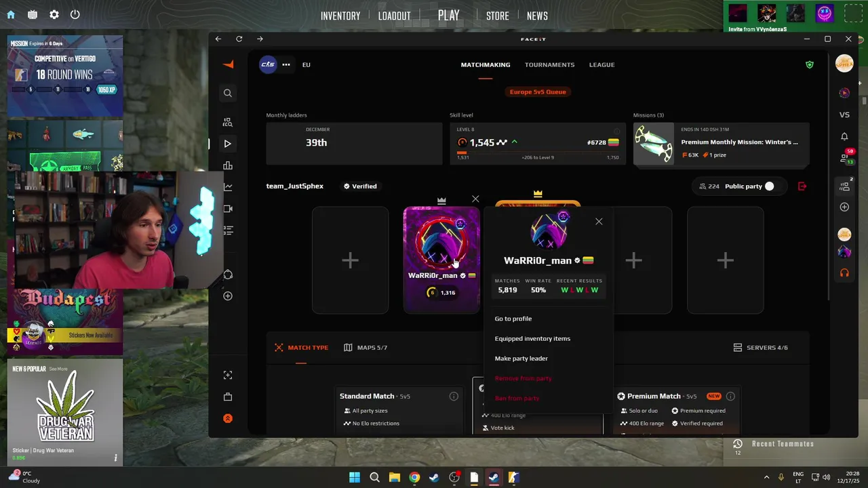Click the green anti-cheat shield icon
Viewport: 868px width, 488px height.
click(810, 65)
